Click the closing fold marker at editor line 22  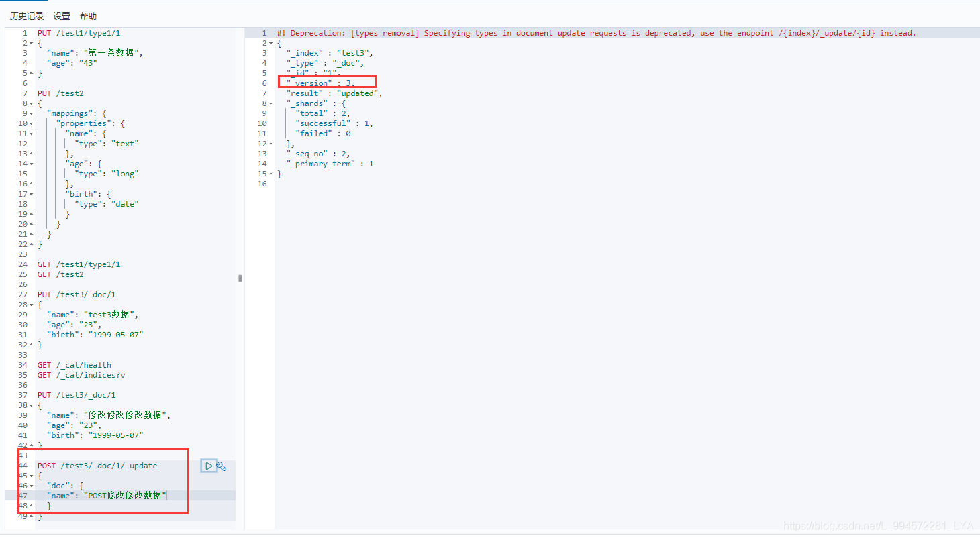pos(32,245)
